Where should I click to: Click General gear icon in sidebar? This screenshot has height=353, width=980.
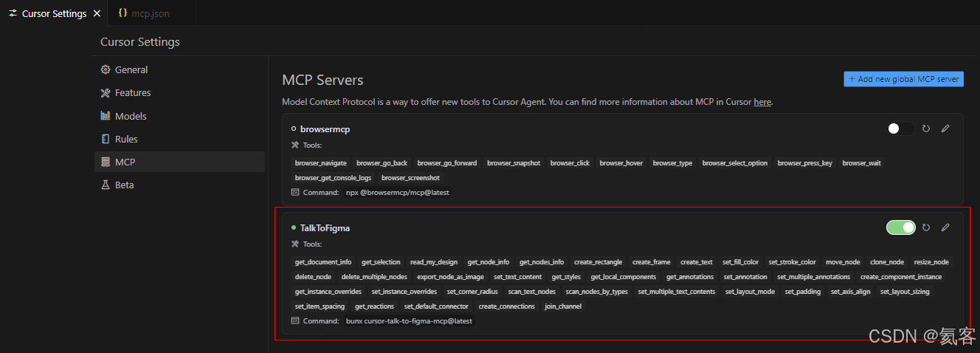pyautogui.click(x=106, y=69)
